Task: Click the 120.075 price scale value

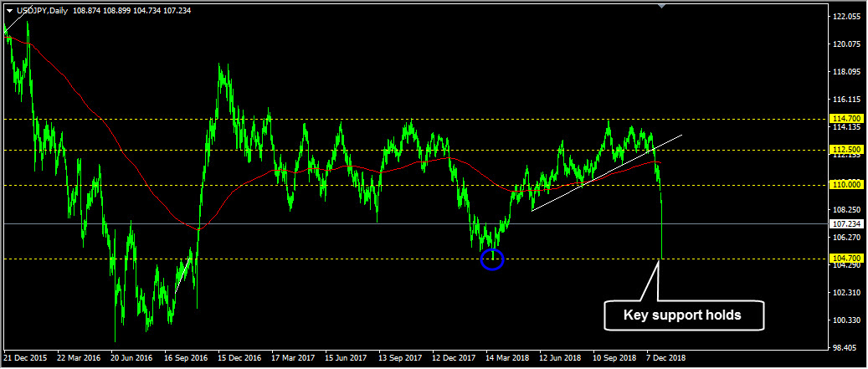Action: tap(846, 45)
